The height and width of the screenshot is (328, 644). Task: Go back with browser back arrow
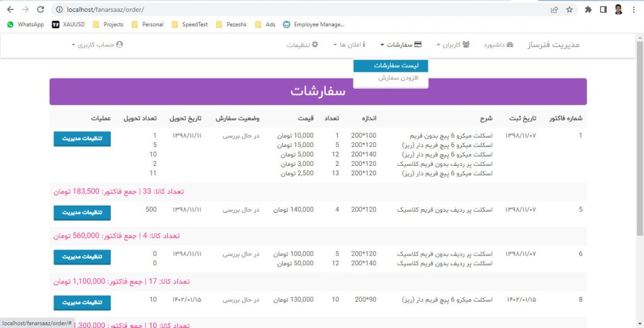10,9
